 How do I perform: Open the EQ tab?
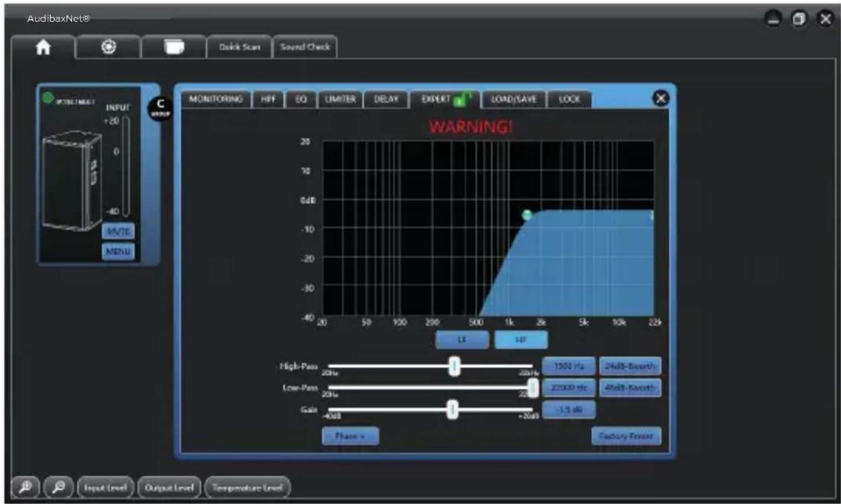(x=301, y=99)
